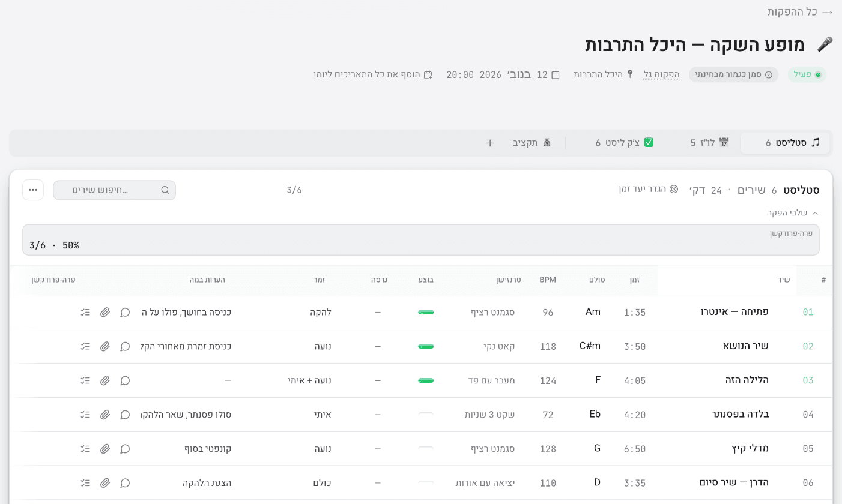Click the paperclip icon in בלדה בפסנתר row

tap(105, 415)
